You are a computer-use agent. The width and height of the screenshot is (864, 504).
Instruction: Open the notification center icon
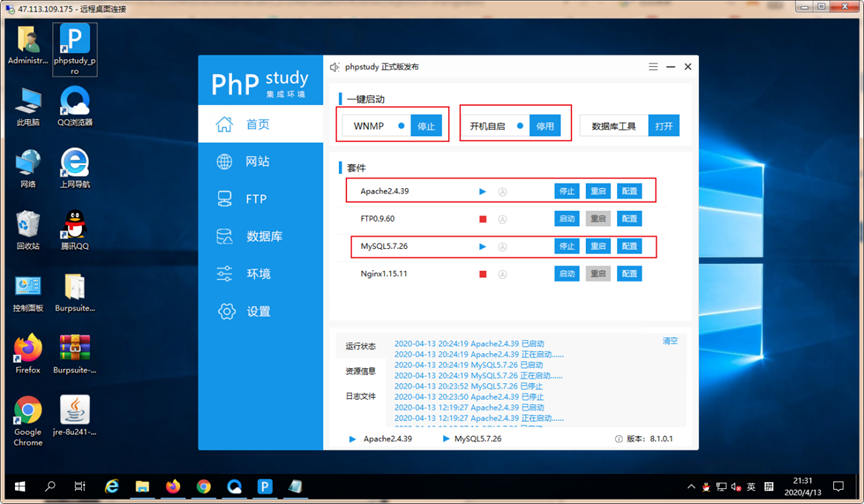click(838, 486)
